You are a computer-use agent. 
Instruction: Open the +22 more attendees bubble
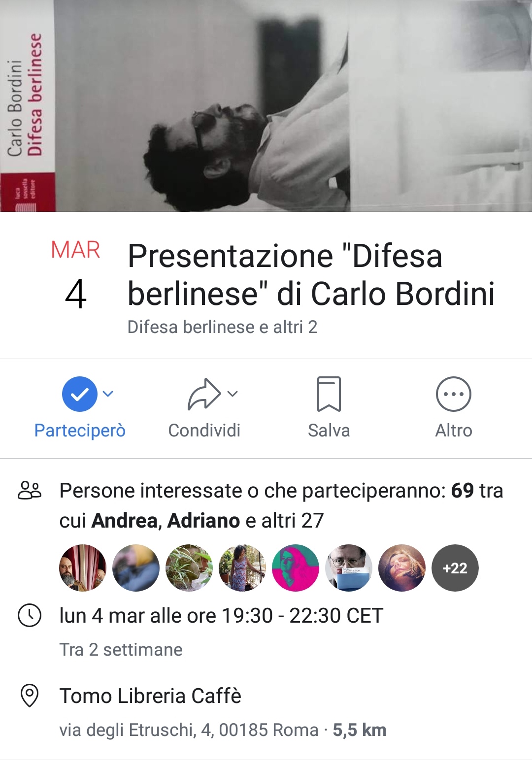click(x=455, y=567)
